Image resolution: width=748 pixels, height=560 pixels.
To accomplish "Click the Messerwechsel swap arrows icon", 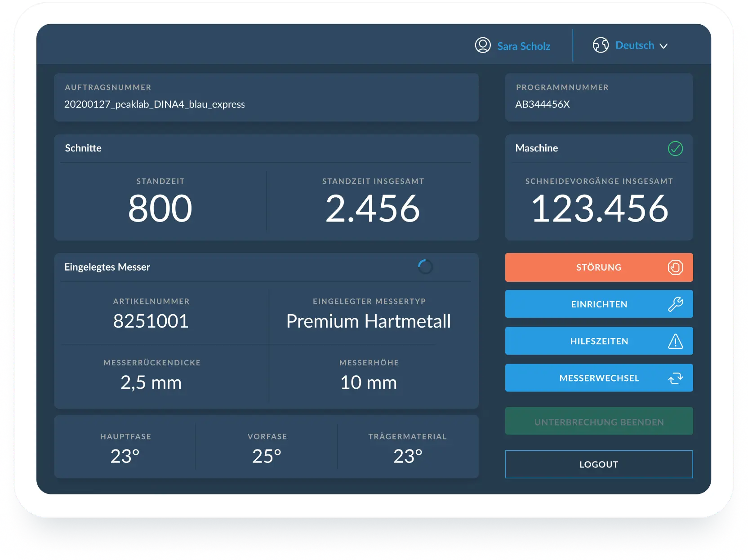I will click(675, 378).
